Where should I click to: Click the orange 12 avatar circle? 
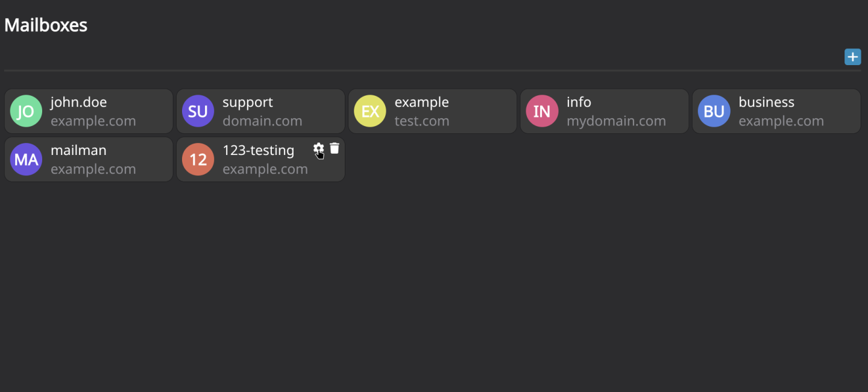point(198,159)
